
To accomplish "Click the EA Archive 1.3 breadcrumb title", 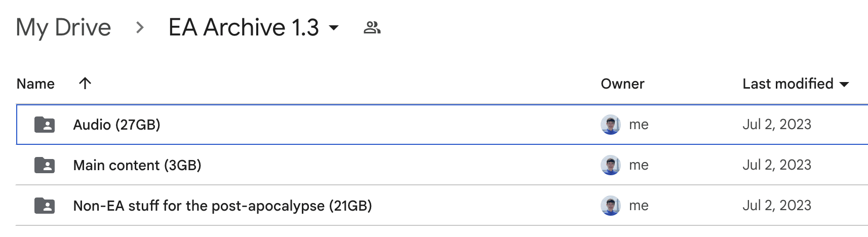I will click(244, 27).
